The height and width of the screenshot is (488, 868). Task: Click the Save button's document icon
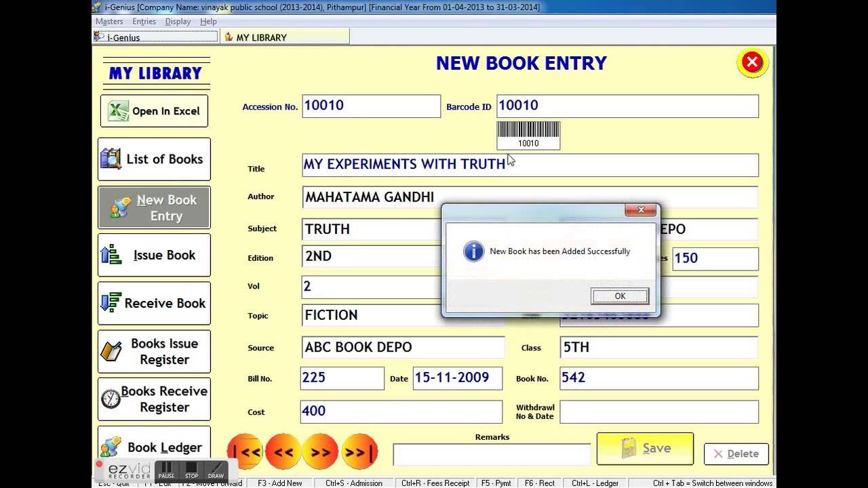click(x=629, y=448)
